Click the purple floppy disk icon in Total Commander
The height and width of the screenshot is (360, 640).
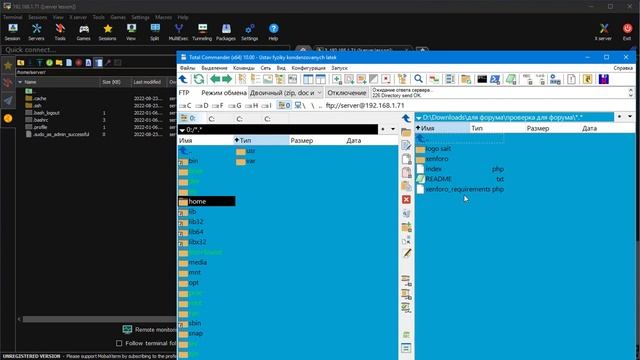604,79
